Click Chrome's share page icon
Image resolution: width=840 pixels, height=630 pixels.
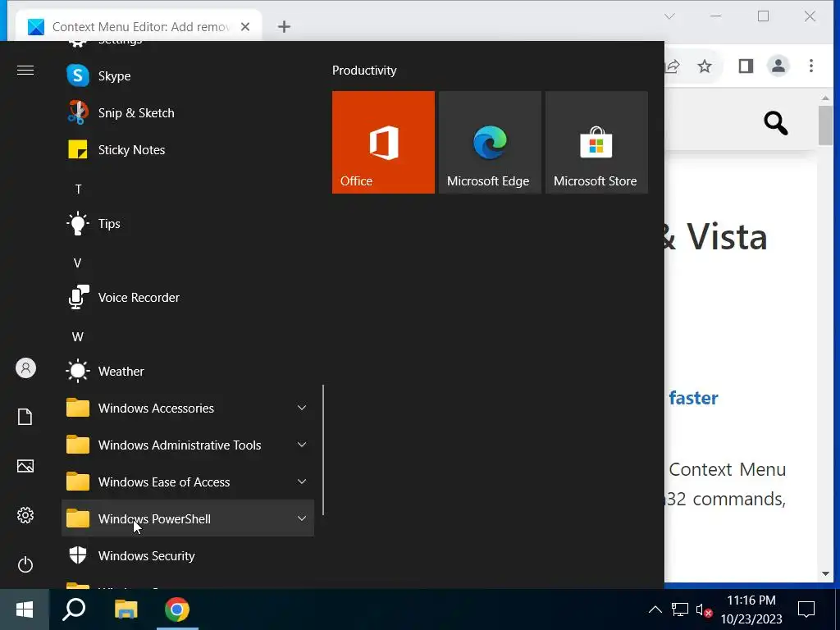(x=673, y=66)
